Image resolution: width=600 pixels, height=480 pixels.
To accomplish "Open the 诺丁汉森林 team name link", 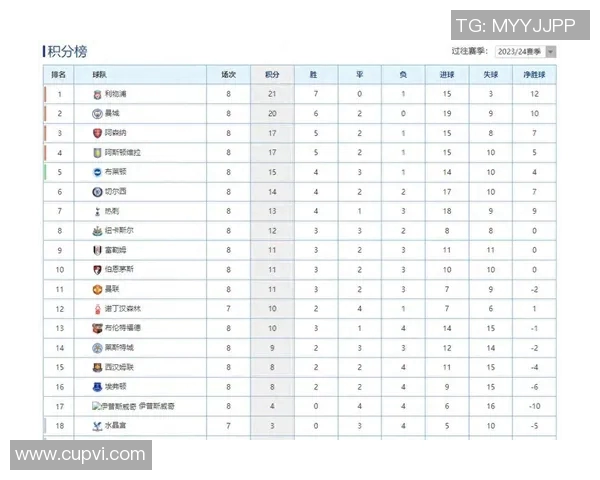I will click(123, 308).
